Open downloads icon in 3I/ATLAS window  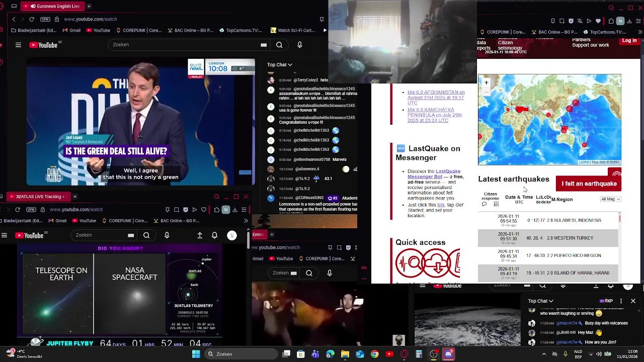[235, 210]
